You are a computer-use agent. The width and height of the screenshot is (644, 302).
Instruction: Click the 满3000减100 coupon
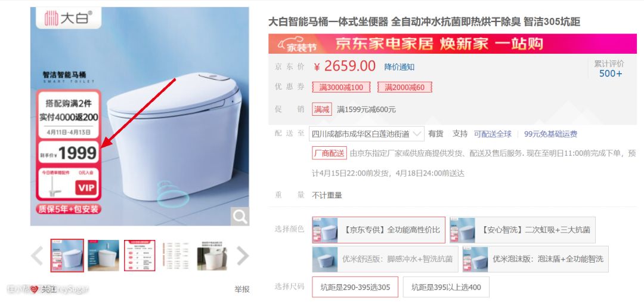tap(341, 87)
